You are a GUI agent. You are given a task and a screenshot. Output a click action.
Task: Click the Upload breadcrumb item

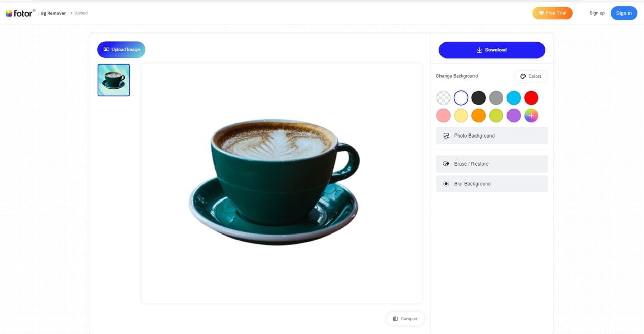coord(81,13)
